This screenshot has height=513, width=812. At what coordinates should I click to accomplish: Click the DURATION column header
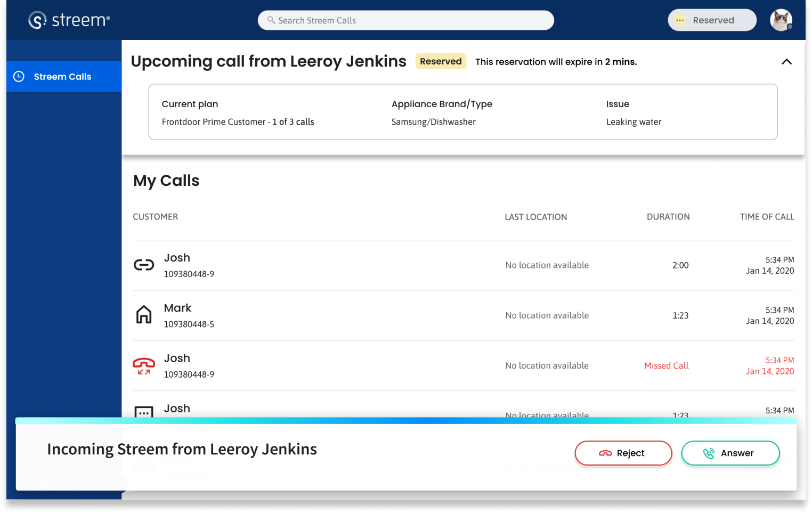click(668, 217)
